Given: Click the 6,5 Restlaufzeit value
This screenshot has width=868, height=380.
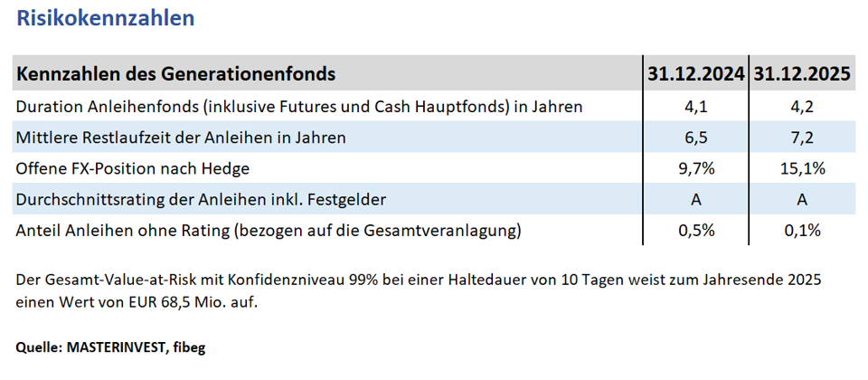Looking at the screenshot, I should (x=696, y=138).
